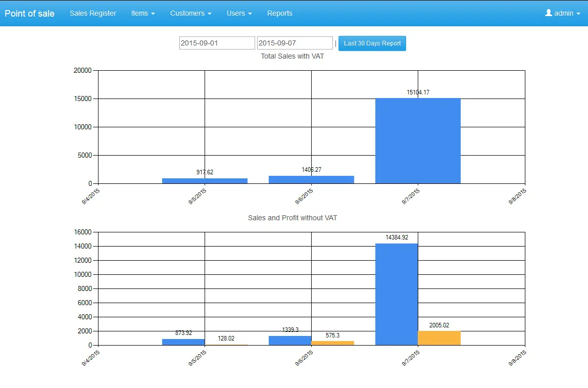Click the blue 1339.3 bar
This screenshot has width=588, height=388.
pyautogui.click(x=290, y=341)
